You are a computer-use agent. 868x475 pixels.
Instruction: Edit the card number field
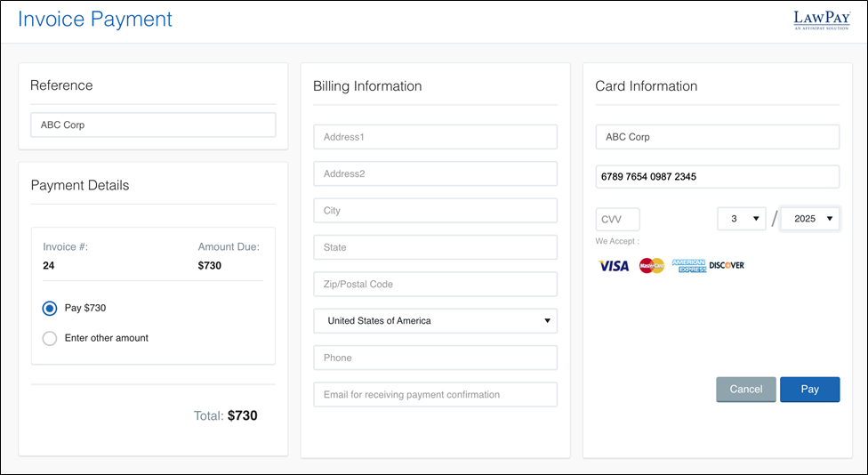(x=717, y=177)
